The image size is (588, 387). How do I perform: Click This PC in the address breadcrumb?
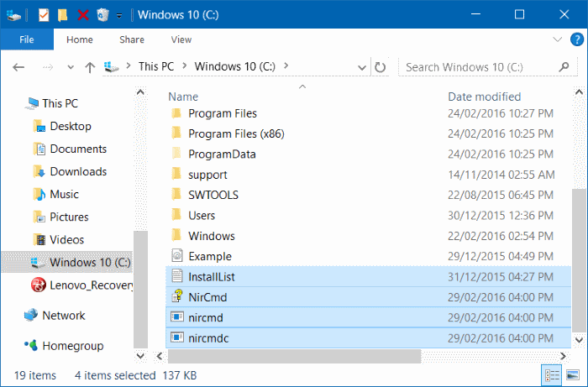pos(156,66)
